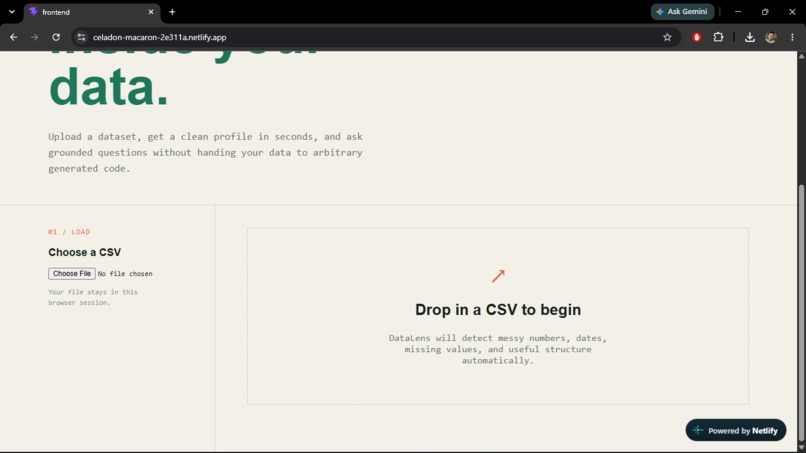The width and height of the screenshot is (806, 453).
Task: Open site information icon in address bar
Action: coord(81,37)
